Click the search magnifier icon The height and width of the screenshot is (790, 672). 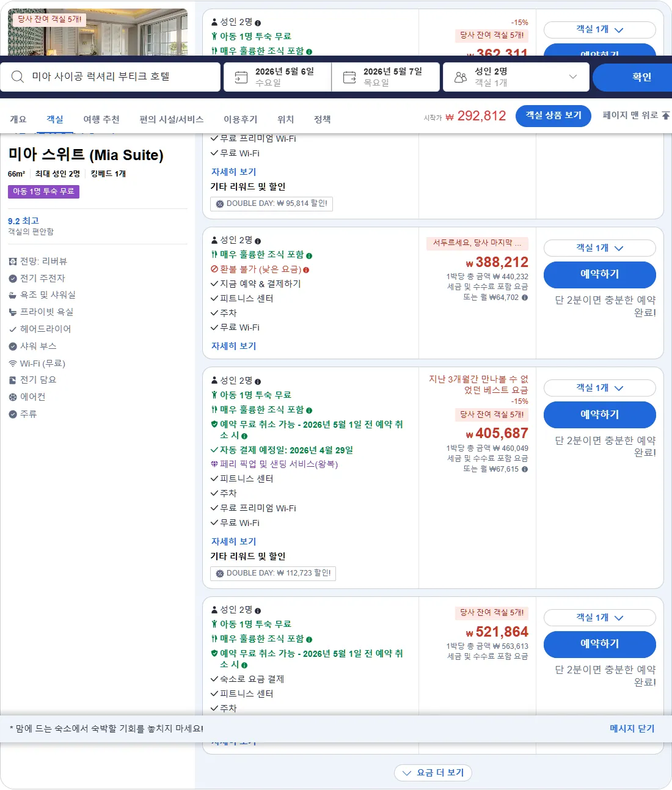pyautogui.click(x=18, y=76)
